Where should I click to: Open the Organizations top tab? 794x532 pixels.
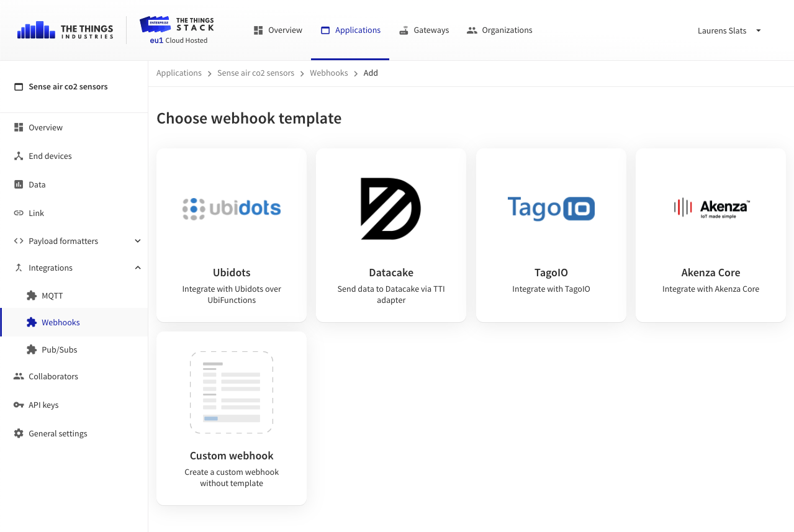(x=500, y=30)
